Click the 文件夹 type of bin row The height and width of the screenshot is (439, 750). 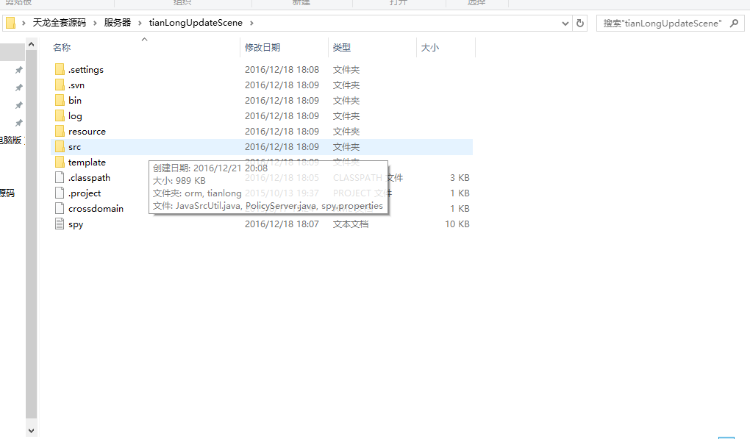point(346,100)
